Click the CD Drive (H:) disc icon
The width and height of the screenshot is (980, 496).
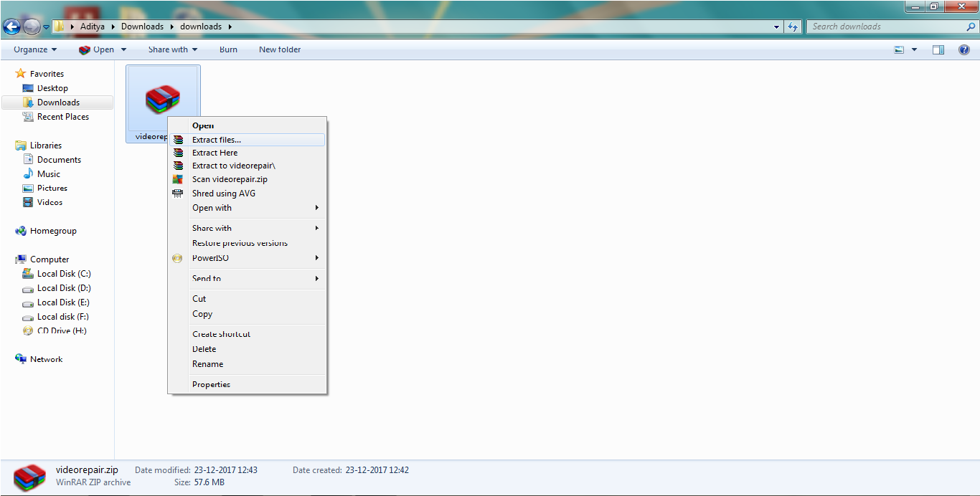(28, 331)
